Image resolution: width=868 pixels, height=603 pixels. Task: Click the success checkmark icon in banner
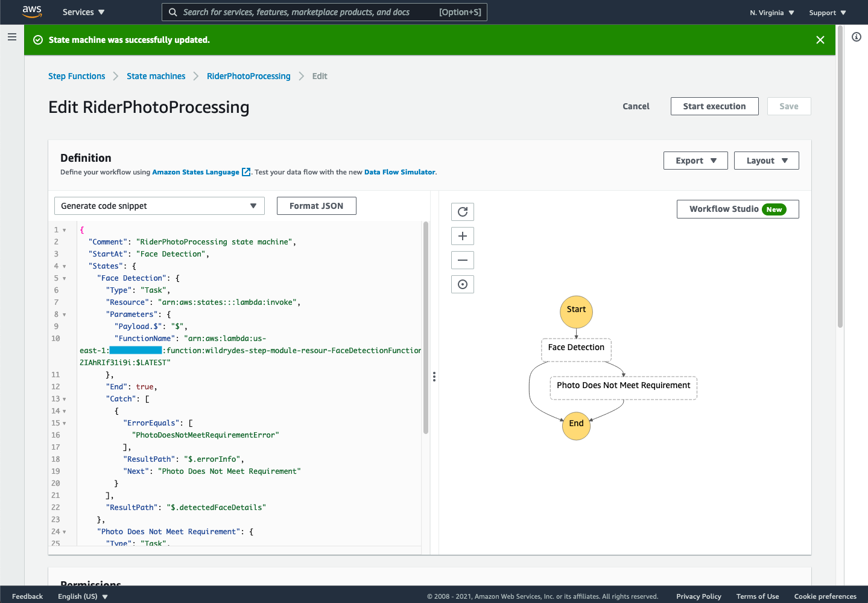tap(38, 40)
